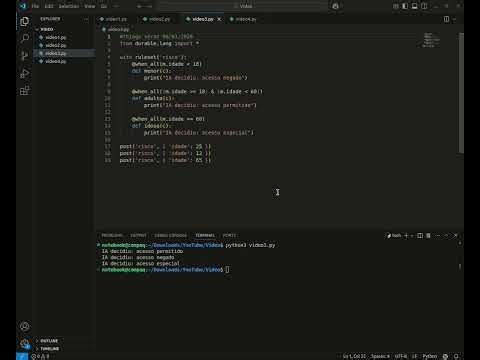Screen dimensions: 480x360
Task: Click the Copilot status icon next to Python
Action: click(445, 356)
